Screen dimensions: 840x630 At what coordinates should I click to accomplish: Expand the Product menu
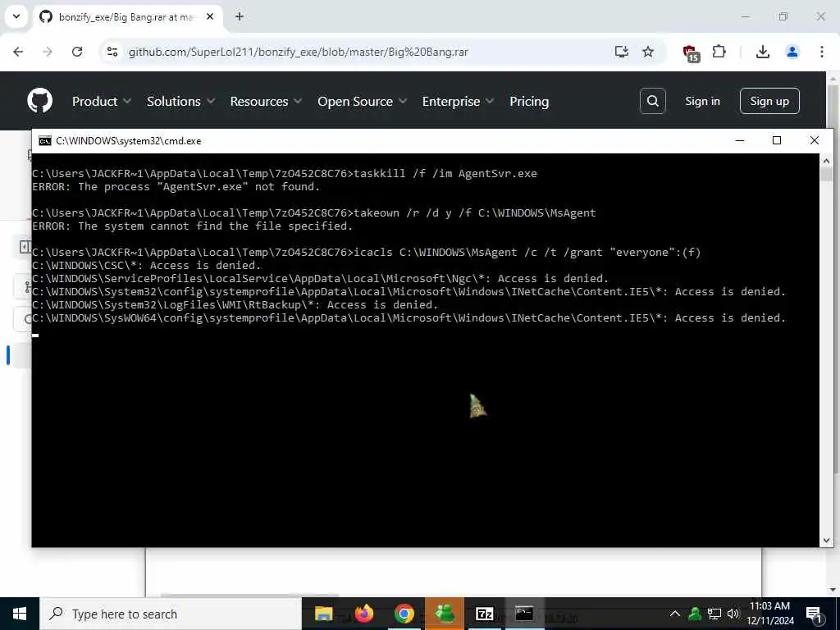point(101,101)
